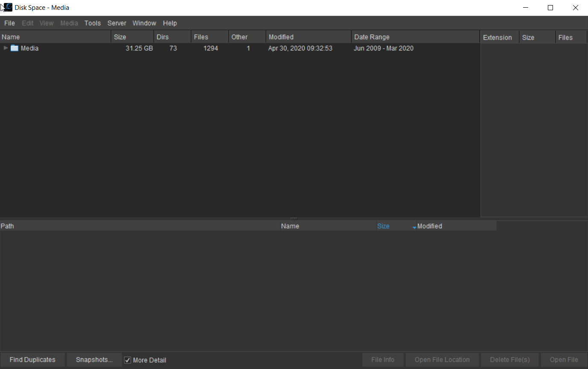Toggle the More Detail checkbox
Screen dimensions: 588x369
point(127,360)
